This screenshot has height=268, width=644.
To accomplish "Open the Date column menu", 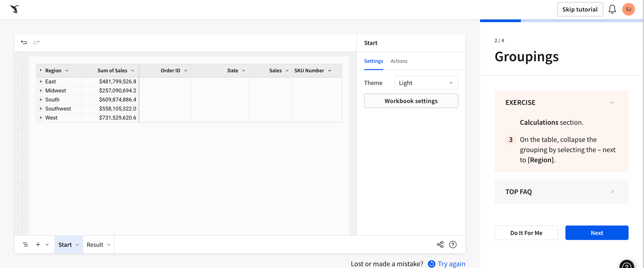I will (244, 71).
